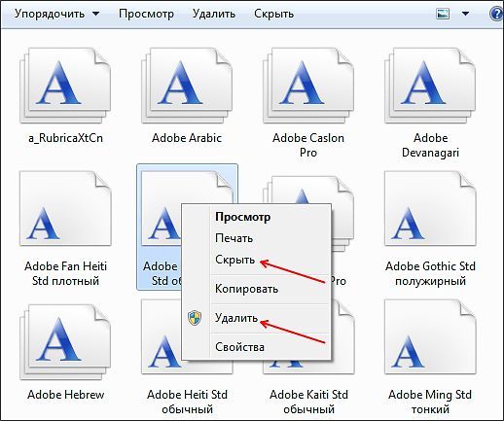Expand the Упорядочить dropdown menu
Viewport: 504px width, 421px height.
(x=57, y=14)
